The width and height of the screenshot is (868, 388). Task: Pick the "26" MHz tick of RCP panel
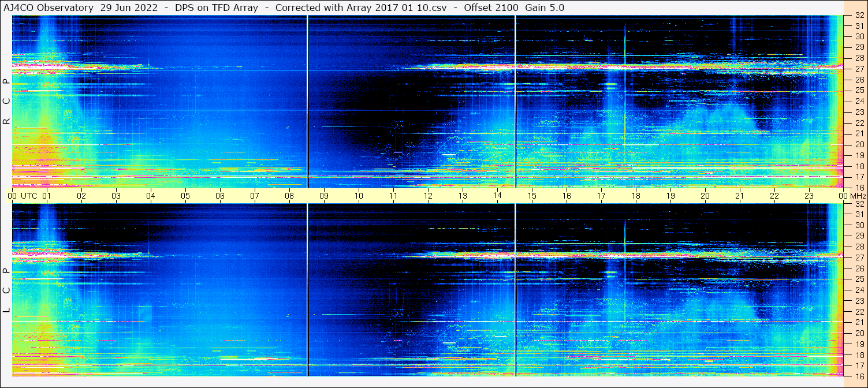tap(859, 80)
